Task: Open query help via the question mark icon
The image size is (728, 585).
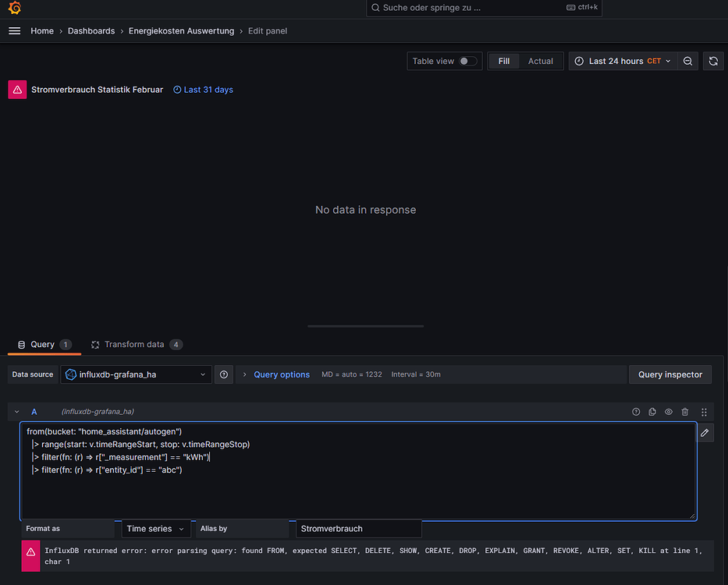Action: 636,412
